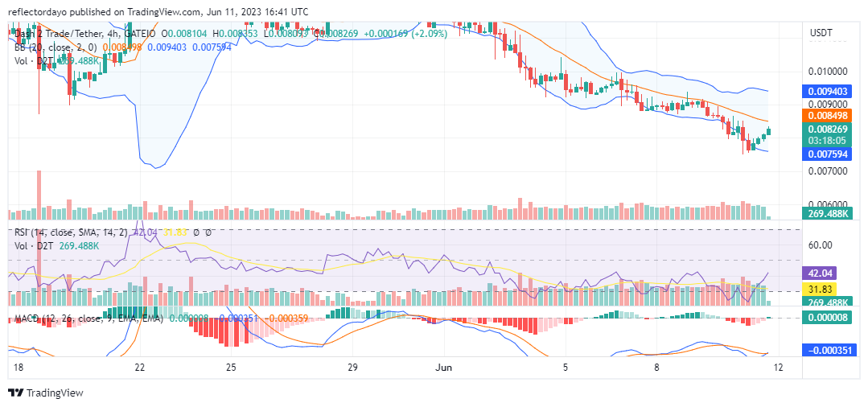The image size is (868, 407).
Task: Click the 60.00 RSI axis label
Action: [x=822, y=245]
